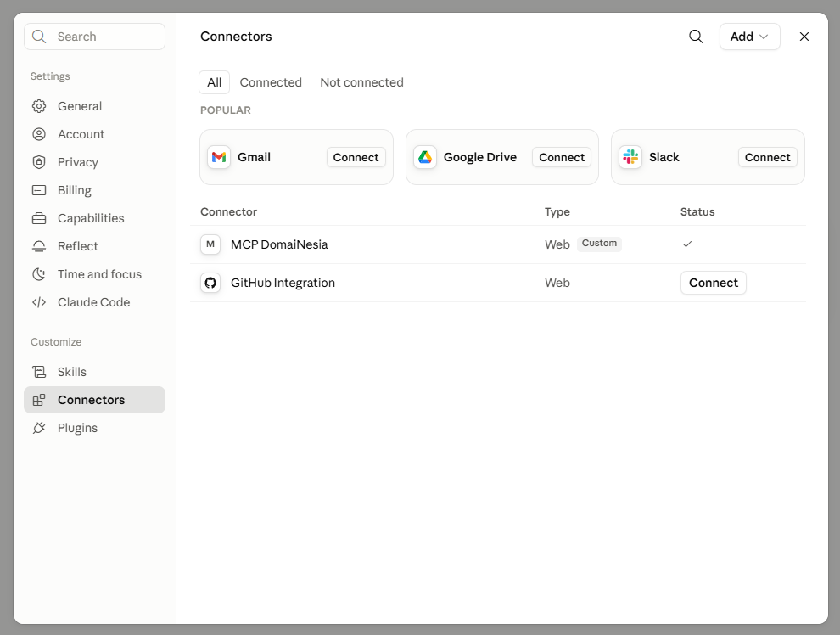Connect the Slack connector
This screenshot has width=840, height=635.
pyautogui.click(x=767, y=157)
